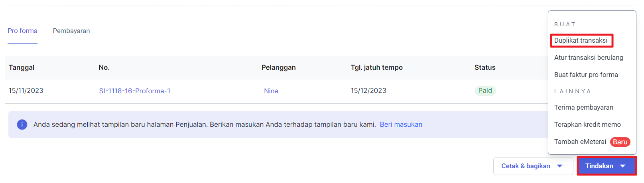Click the Beri masukan link
Image resolution: width=644 pixels, height=183 pixels.
(401, 124)
